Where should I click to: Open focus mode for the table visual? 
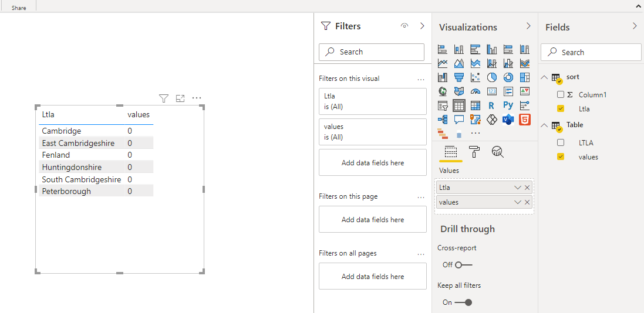180,98
